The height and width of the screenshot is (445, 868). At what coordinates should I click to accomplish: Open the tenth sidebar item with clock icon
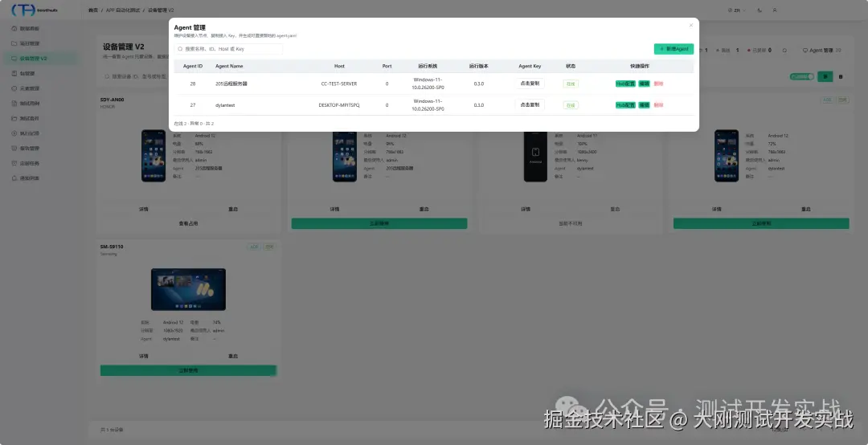click(x=26, y=163)
